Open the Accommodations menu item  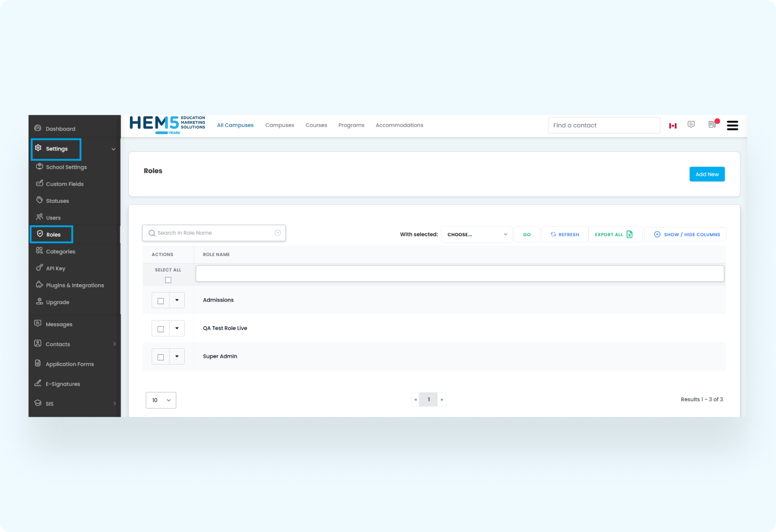[399, 125]
